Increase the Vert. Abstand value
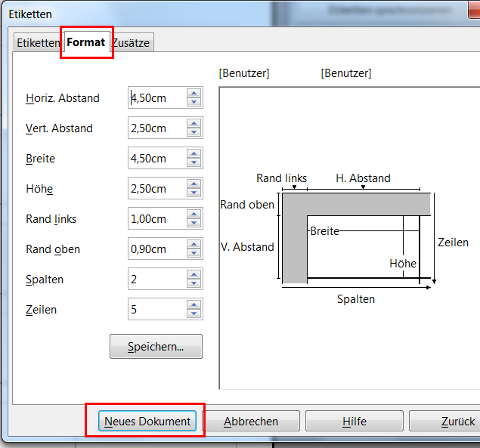 click(194, 124)
